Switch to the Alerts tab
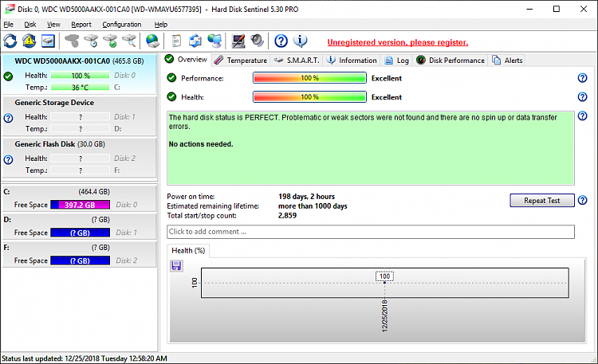 507,61
